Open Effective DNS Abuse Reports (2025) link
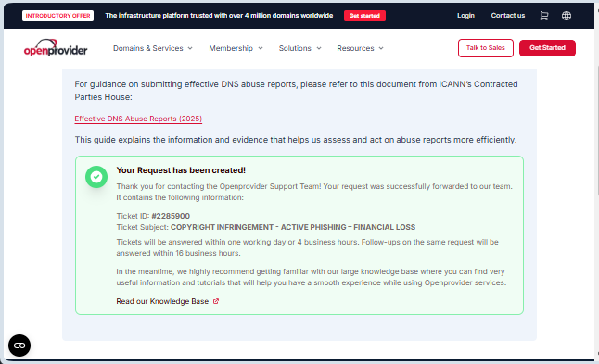This screenshot has width=599, height=364. 138,119
